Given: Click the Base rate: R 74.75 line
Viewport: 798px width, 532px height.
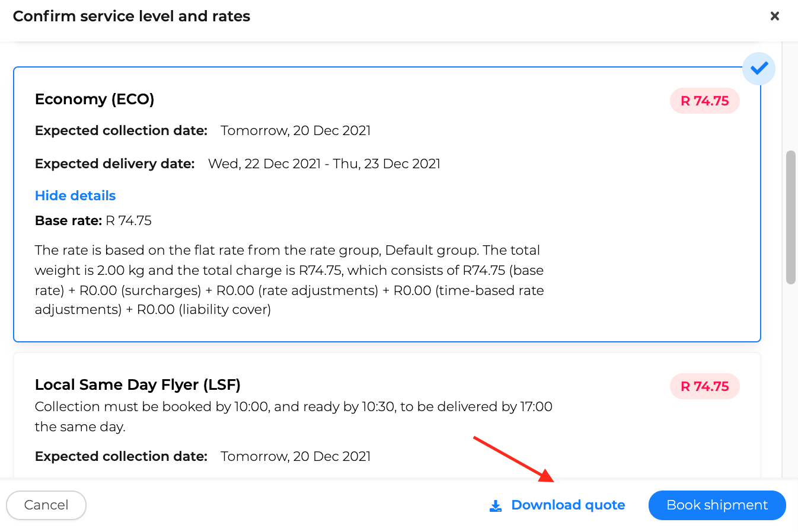Looking at the screenshot, I should coord(93,220).
